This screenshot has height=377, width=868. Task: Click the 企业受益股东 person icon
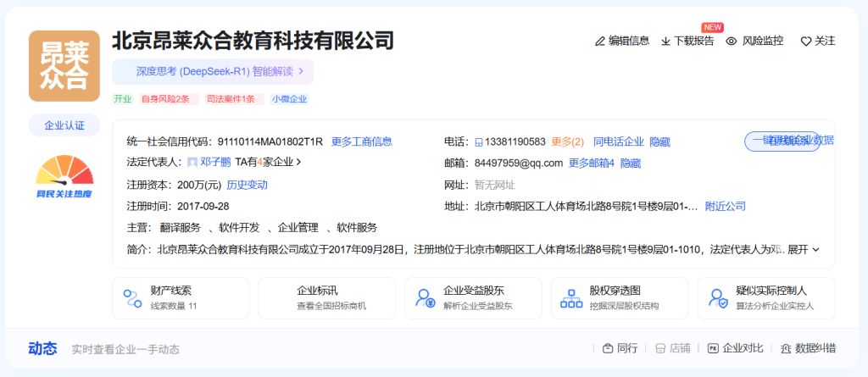click(x=426, y=298)
